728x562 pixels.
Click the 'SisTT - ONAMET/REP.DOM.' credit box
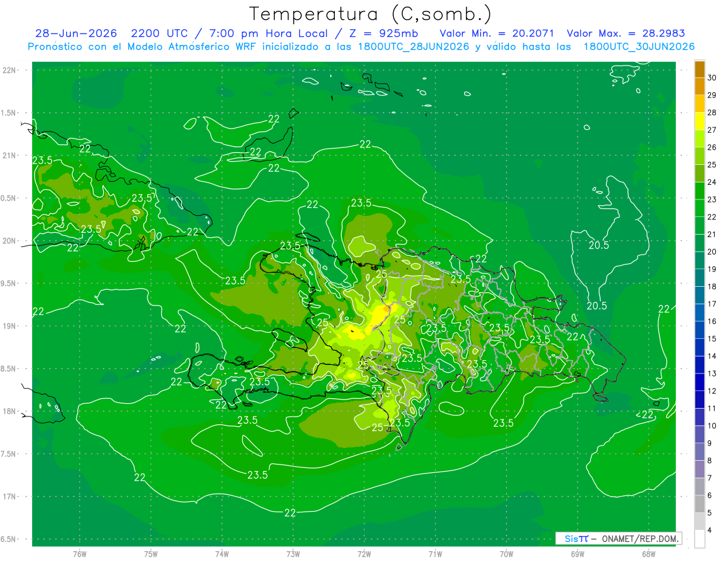point(618,538)
